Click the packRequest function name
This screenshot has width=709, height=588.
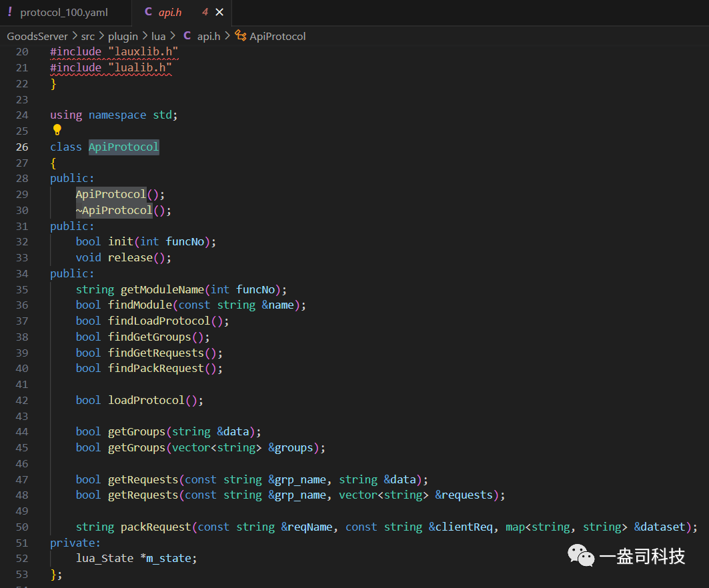[x=156, y=527]
